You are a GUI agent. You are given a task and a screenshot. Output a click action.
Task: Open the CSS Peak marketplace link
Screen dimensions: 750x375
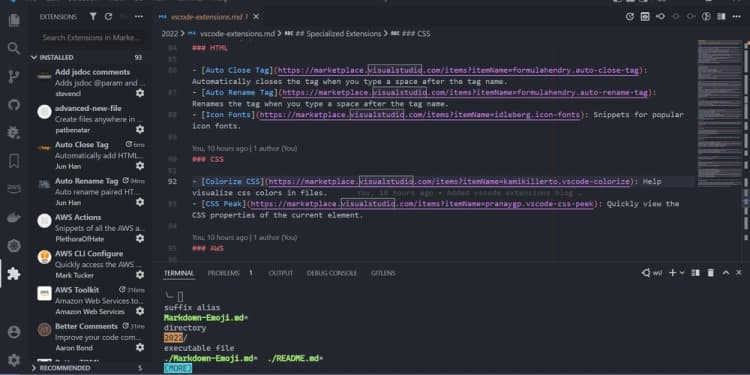[x=423, y=204]
